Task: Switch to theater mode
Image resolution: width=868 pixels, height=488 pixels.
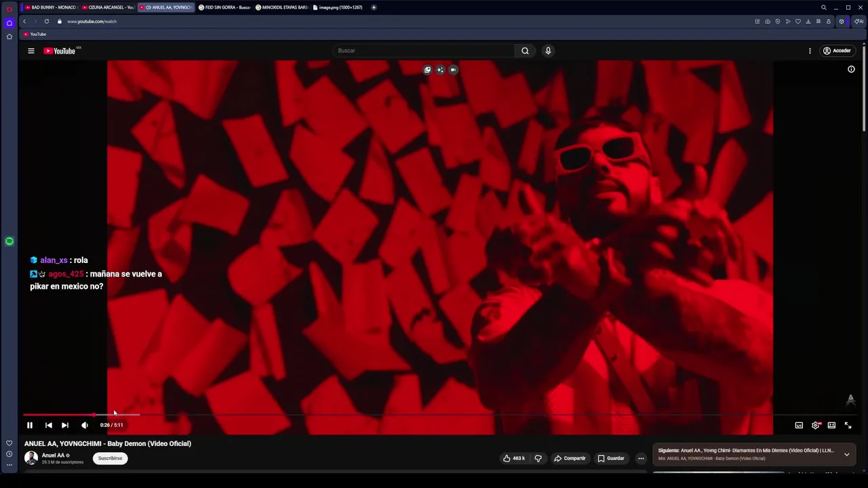Action: point(831,425)
